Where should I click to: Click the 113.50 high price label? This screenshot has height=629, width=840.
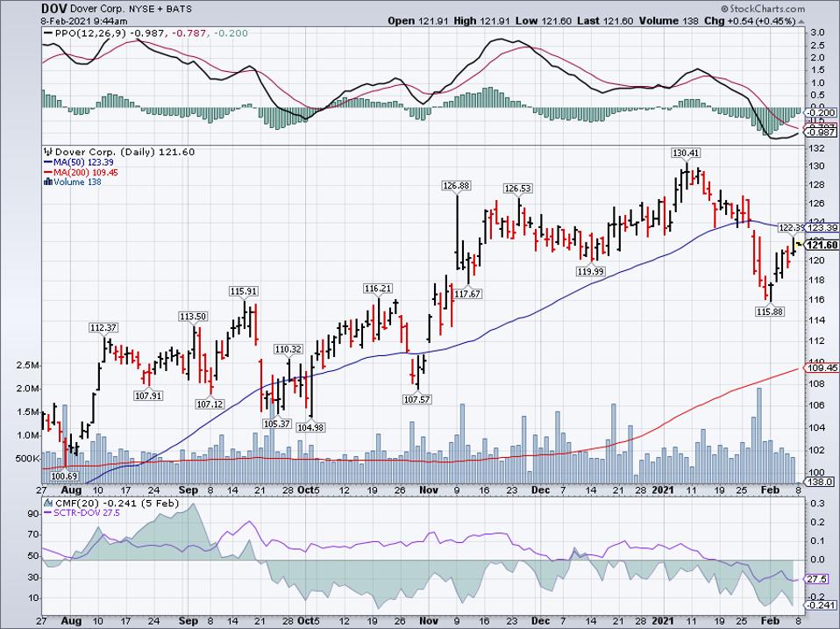[x=193, y=317]
